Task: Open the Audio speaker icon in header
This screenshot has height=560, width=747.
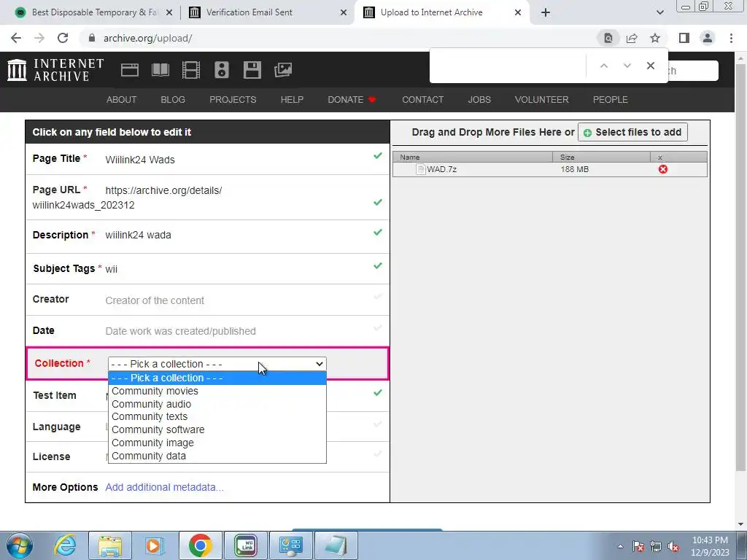Action: [222, 70]
